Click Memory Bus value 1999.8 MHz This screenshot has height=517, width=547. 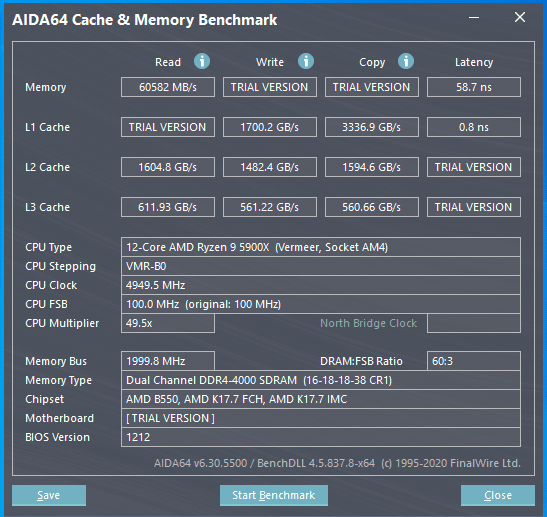point(168,361)
